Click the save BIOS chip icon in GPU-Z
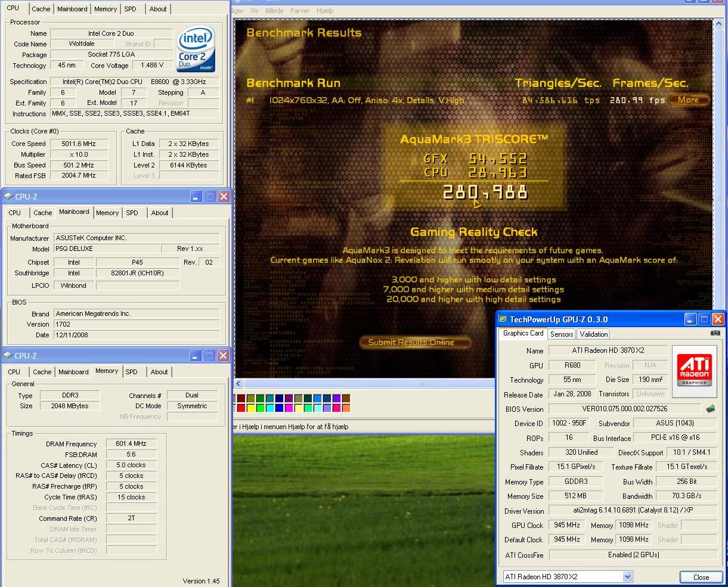 [x=711, y=409]
